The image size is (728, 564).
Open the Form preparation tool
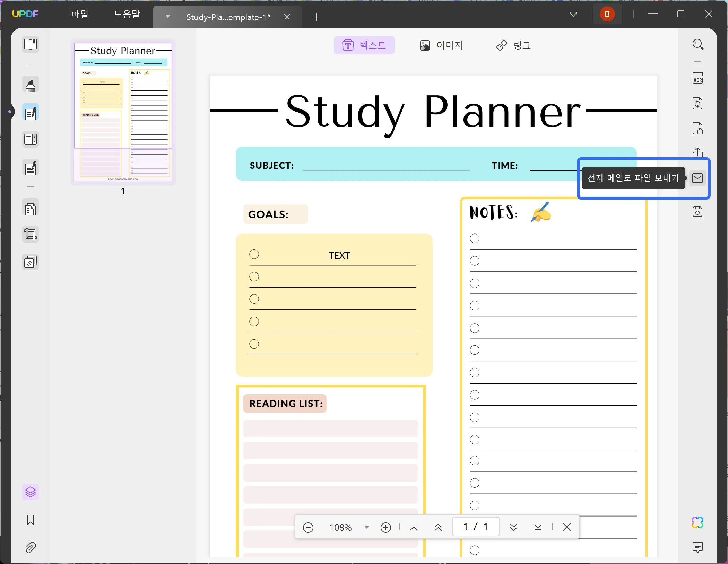31,140
